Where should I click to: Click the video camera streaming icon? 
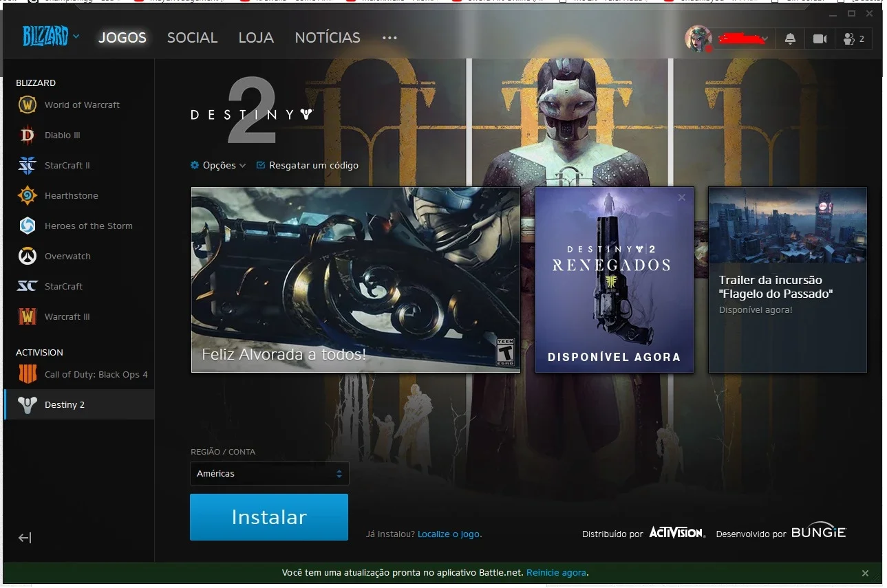click(820, 39)
